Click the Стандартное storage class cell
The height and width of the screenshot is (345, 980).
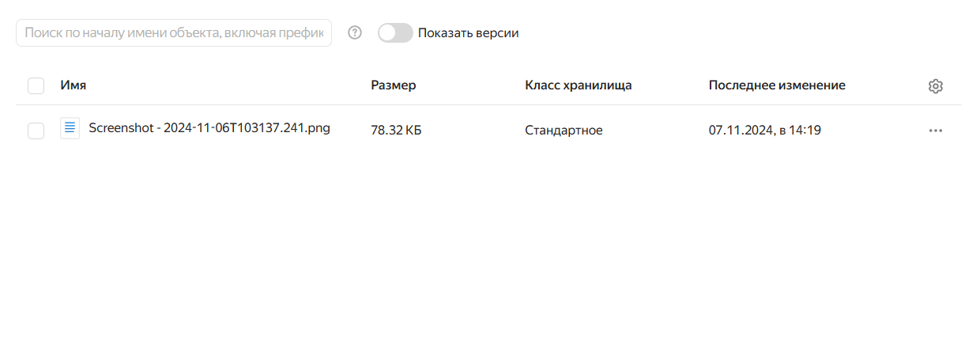coord(563,131)
